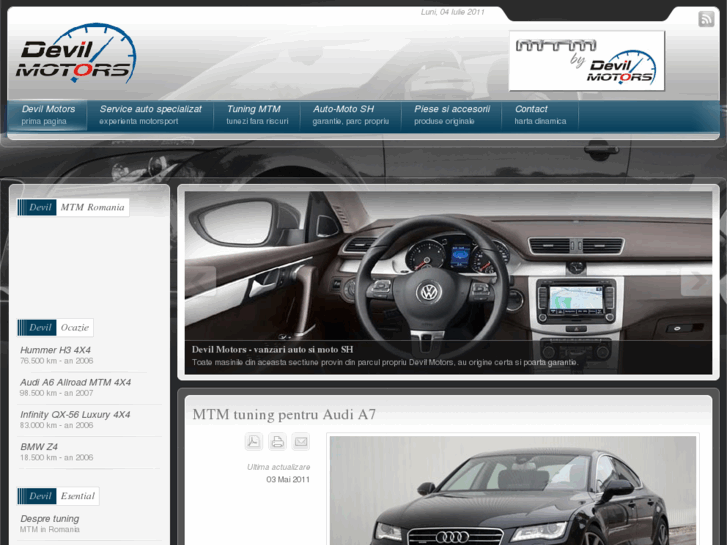Click the date Luni, 04 Iulie 2011
The height and width of the screenshot is (545, 727).
453,12
